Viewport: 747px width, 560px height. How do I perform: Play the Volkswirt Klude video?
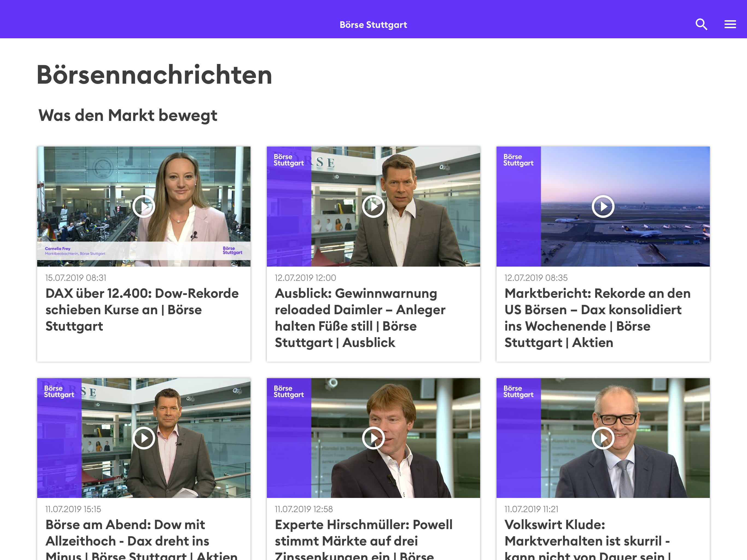(603, 438)
